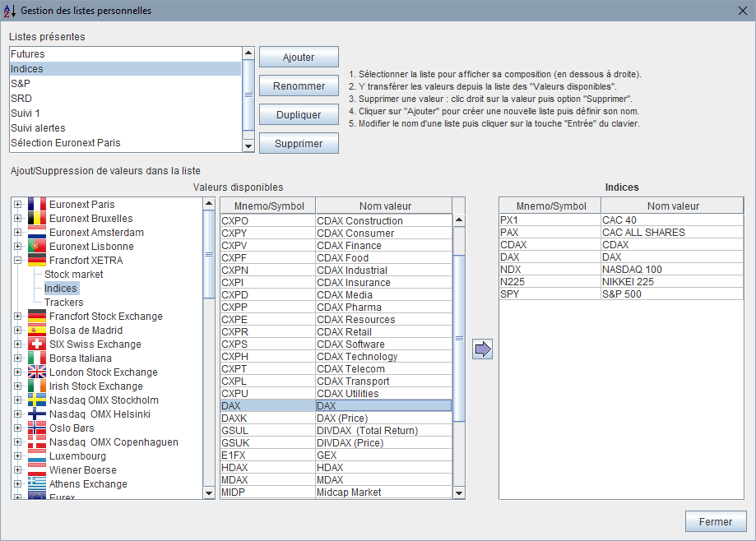
Task: Click the Supprimer button
Action: click(299, 144)
